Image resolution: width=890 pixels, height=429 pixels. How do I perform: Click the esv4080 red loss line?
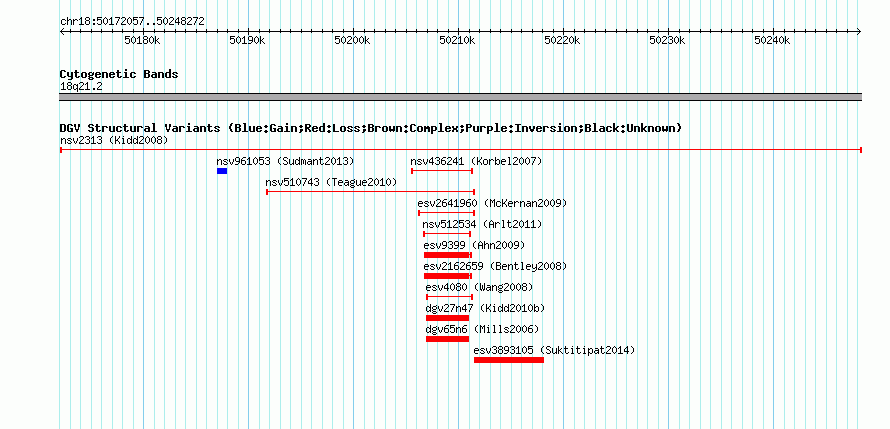point(450,297)
